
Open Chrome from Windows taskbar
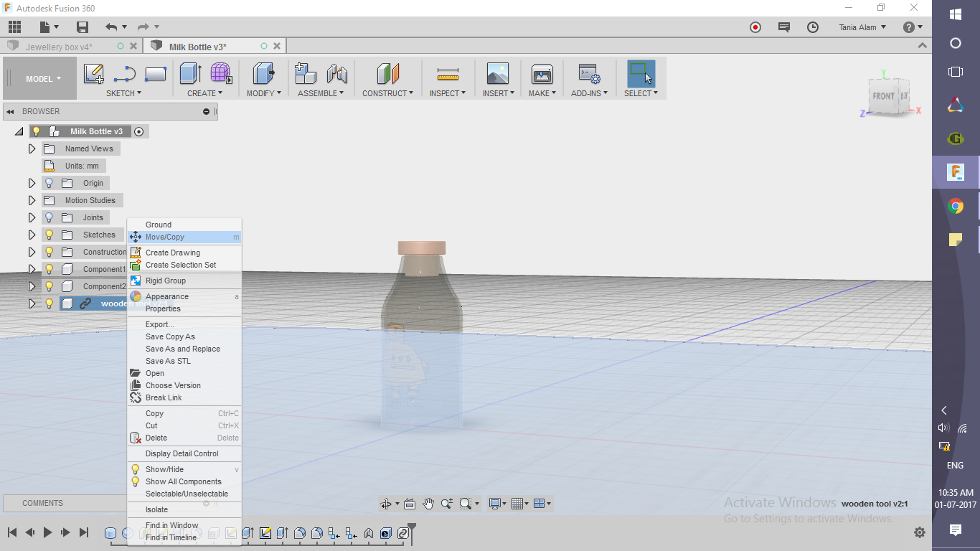click(956, 207)
